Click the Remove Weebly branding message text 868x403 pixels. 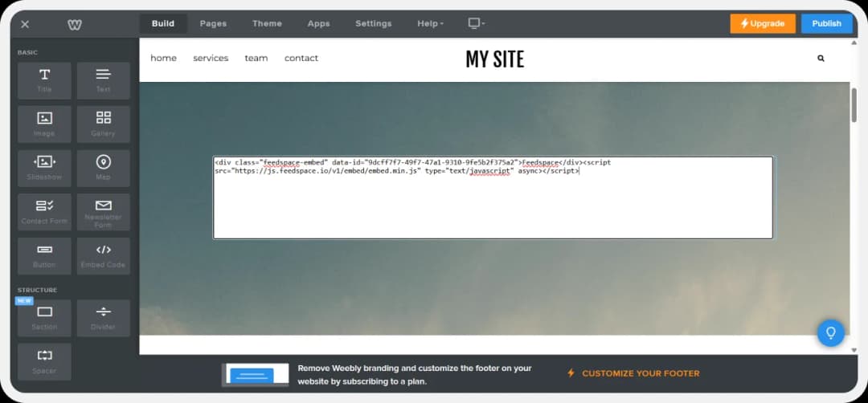pyautogui.click(x=415, y=375)
